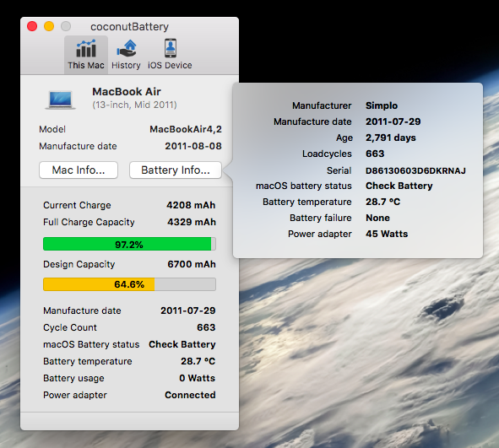Click the Battery Info... button

pyautogui.click(x=176, y=170)
